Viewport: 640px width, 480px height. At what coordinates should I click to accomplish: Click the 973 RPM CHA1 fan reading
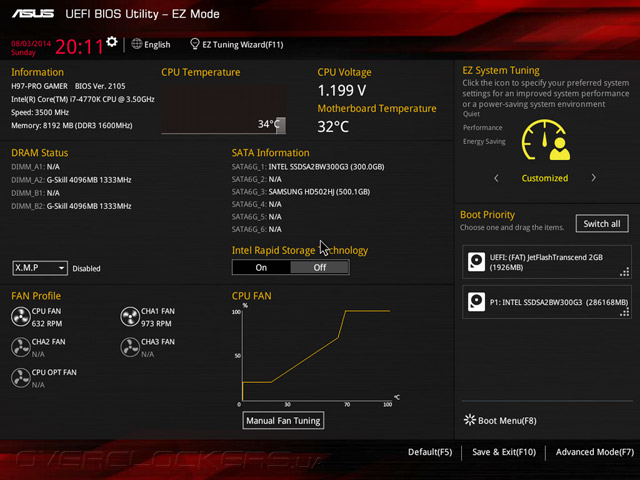(156, 324)
